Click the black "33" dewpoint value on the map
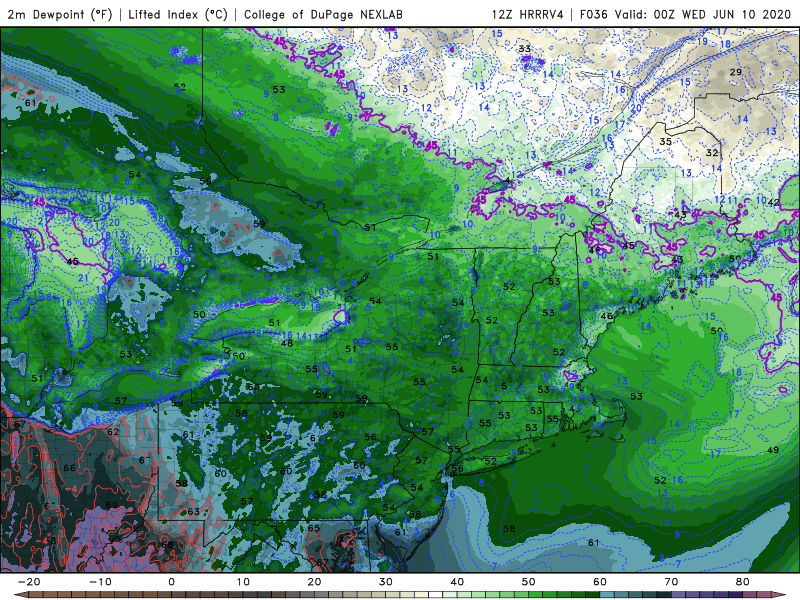 524,49
